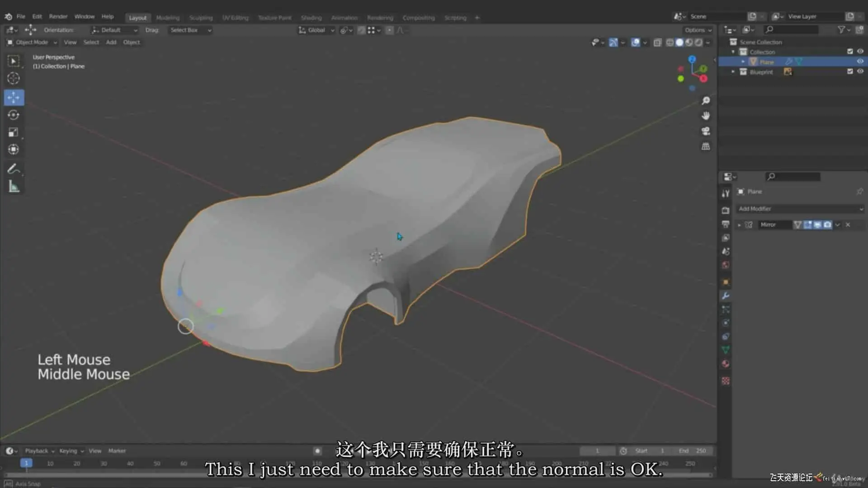
Task: Select the Measure tool
Action: (14, 186)
